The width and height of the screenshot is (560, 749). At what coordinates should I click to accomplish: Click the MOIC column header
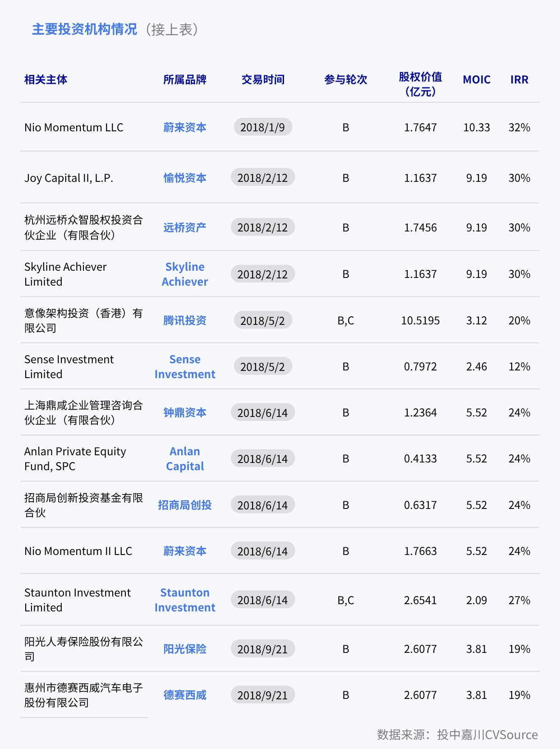pyautogui.click(x=477, y=79)
